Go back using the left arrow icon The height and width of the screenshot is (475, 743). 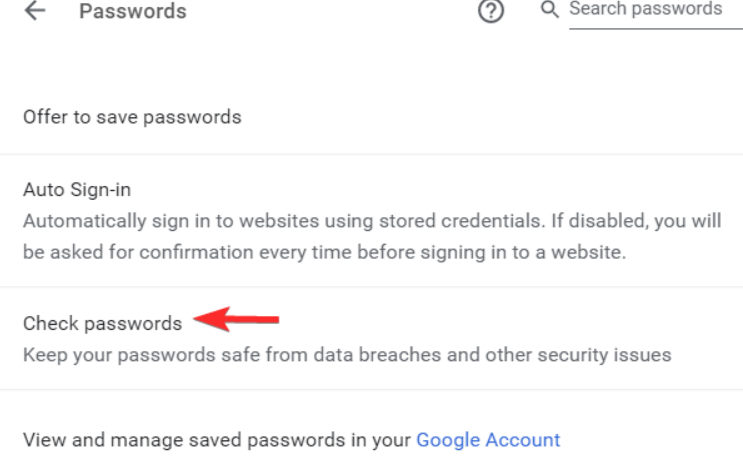click(35, 10)
